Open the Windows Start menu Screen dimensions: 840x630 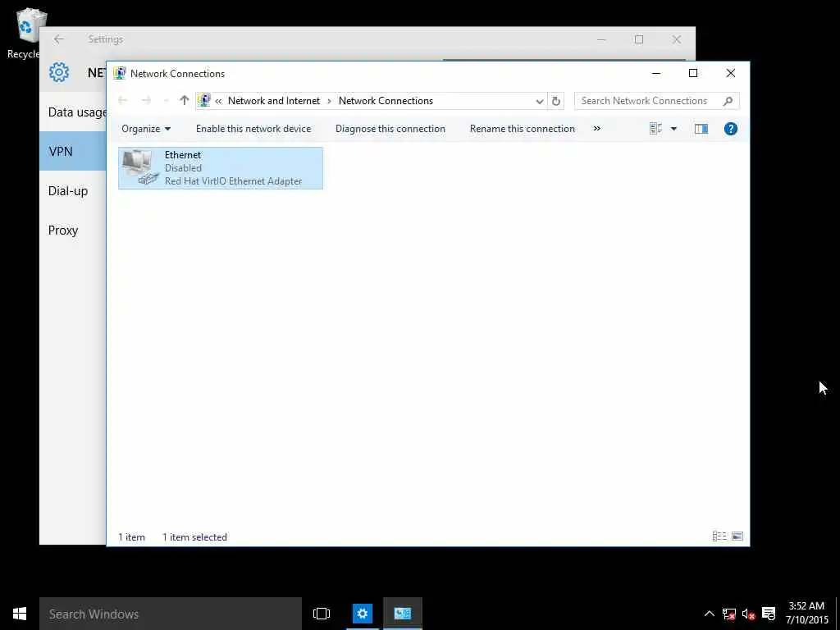point(20,614)
